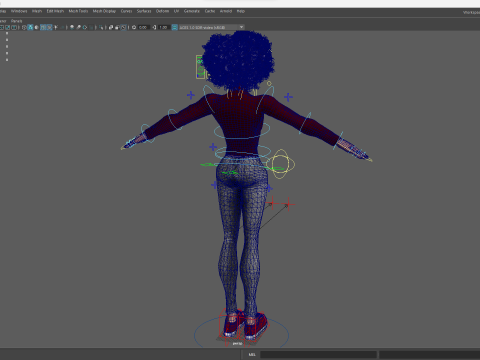Select the yellow gimbal sphere control near hip
The width and height of the screenshot is (480, 360).
pos(282,164)
